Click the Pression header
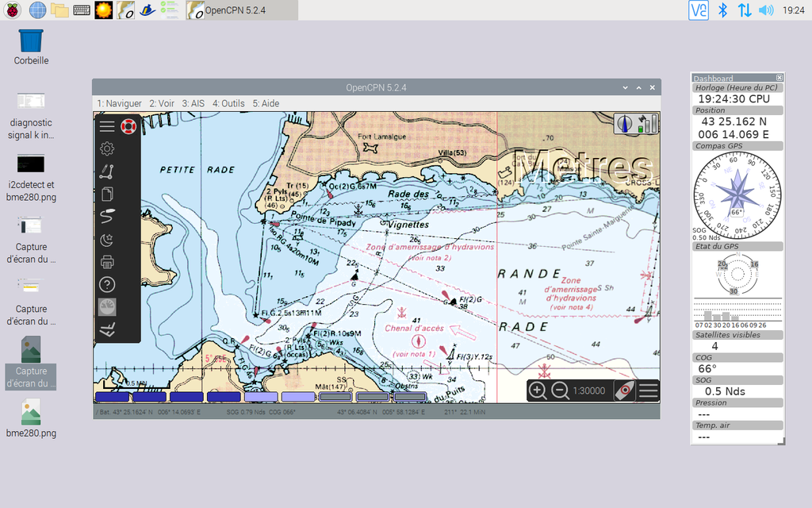 tap(737, 402)
